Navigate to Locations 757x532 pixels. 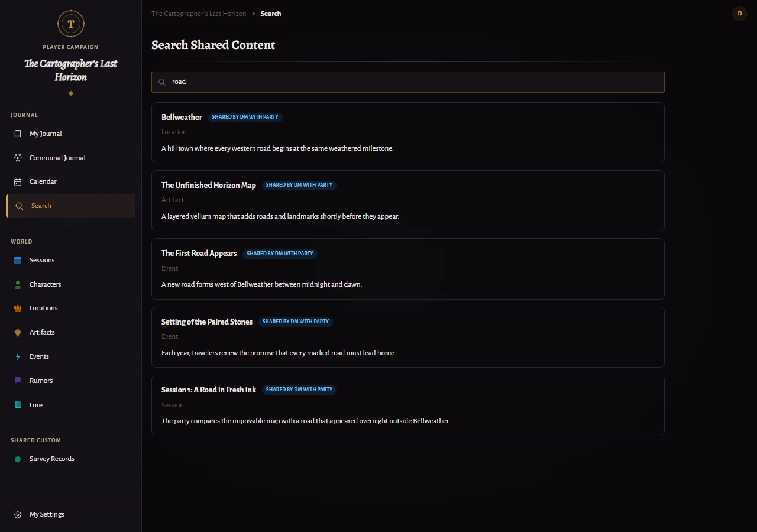coord(70,308)
